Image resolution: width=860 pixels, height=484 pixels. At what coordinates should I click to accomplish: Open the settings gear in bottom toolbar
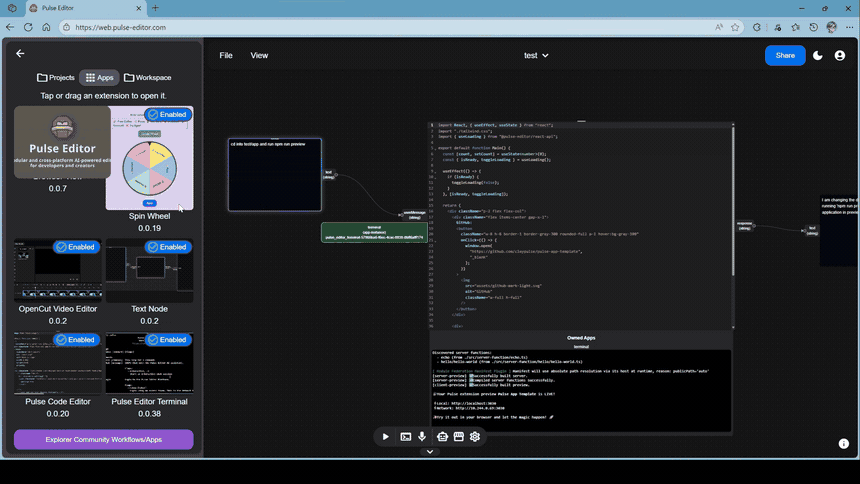(475, 436)
